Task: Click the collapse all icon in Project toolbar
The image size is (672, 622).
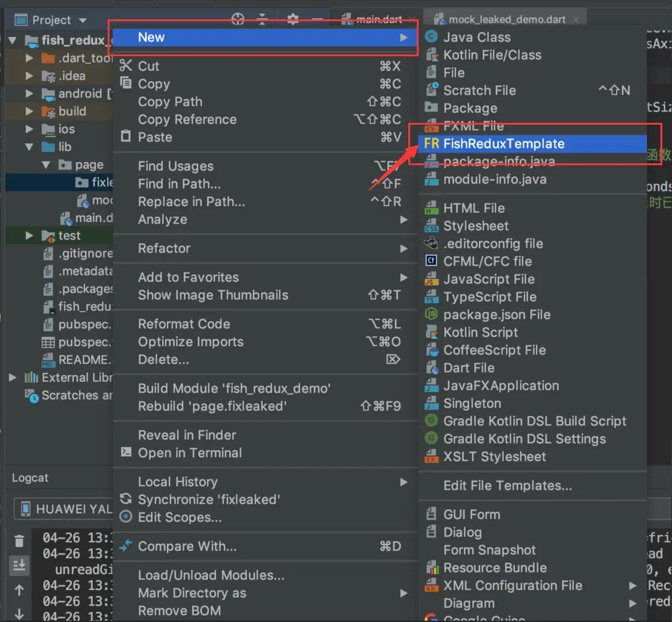Action: click(262, 19)
